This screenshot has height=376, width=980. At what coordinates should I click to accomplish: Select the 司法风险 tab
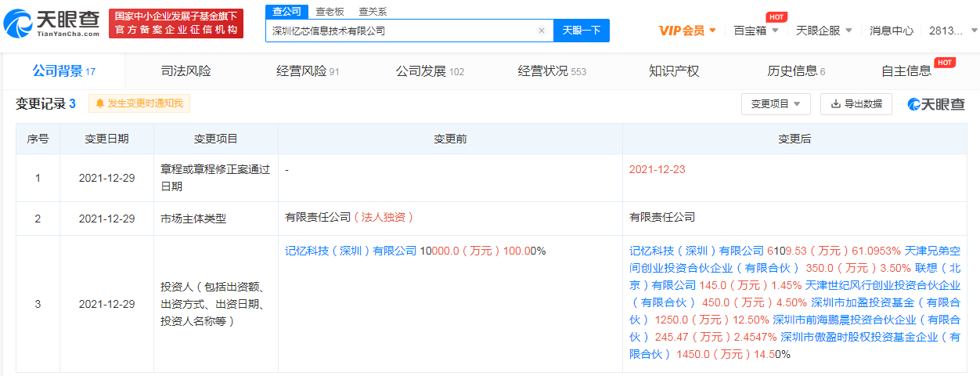click(186, 71)
